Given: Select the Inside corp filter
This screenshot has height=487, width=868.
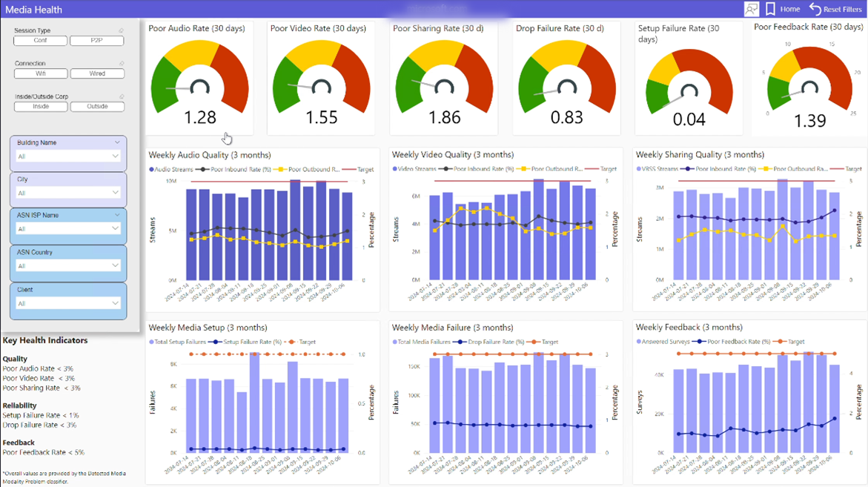Looking at the screenshot, I should click(x=40, y=106).
